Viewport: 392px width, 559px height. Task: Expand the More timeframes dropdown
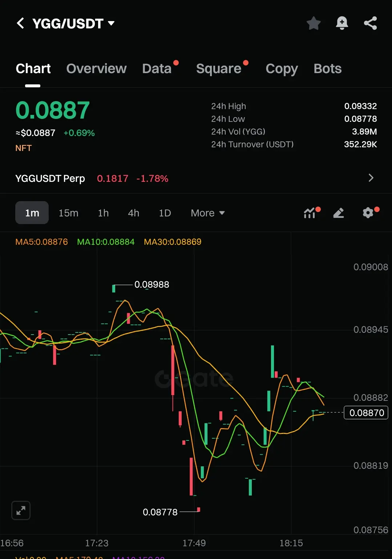[x=208, y=213]
